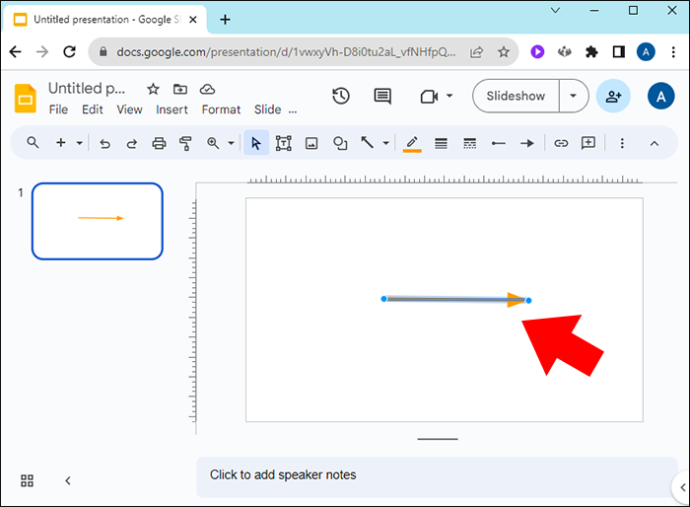Hide the menus with collapse chevron
Image resolution: width=690 pixels, height=507 pixels.
pos(654,143)
